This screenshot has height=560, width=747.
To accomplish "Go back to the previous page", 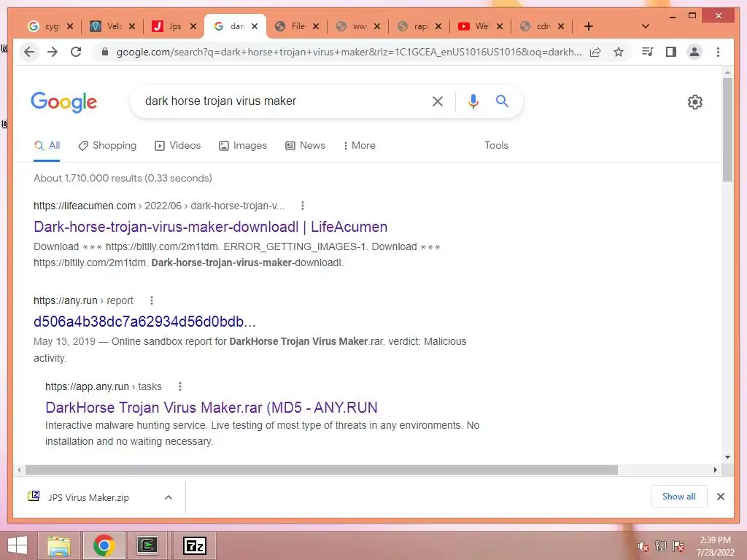I will pos(29,52).
